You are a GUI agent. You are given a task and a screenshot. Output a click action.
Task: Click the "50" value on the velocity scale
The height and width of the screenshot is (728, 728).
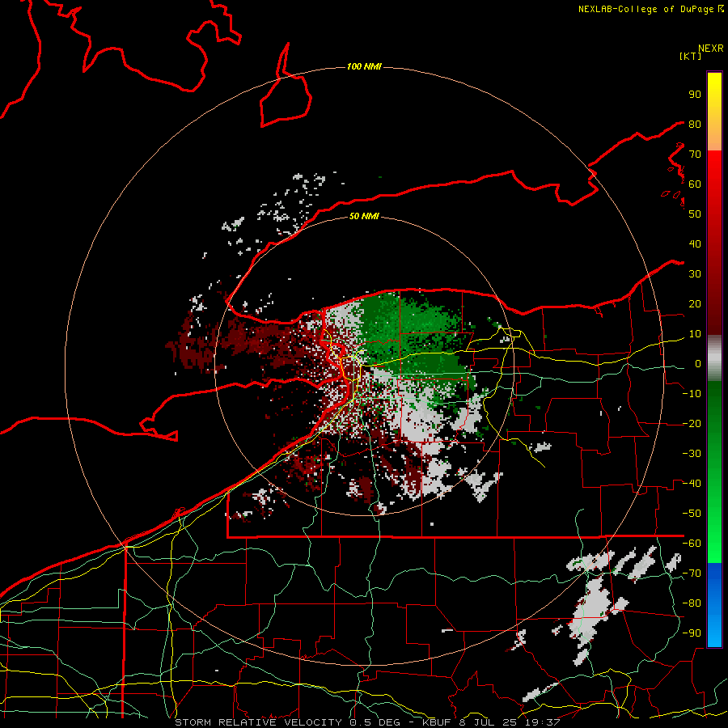pos(695,214)
